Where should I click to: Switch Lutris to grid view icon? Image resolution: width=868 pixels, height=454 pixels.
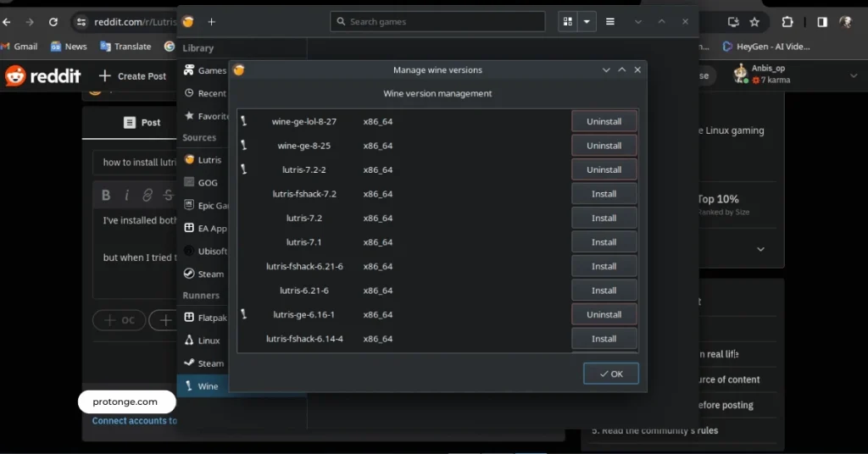[568, 22]
